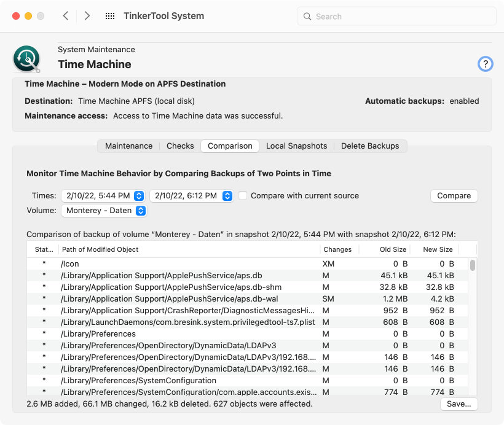Select the aps.db-wal row

247,298
